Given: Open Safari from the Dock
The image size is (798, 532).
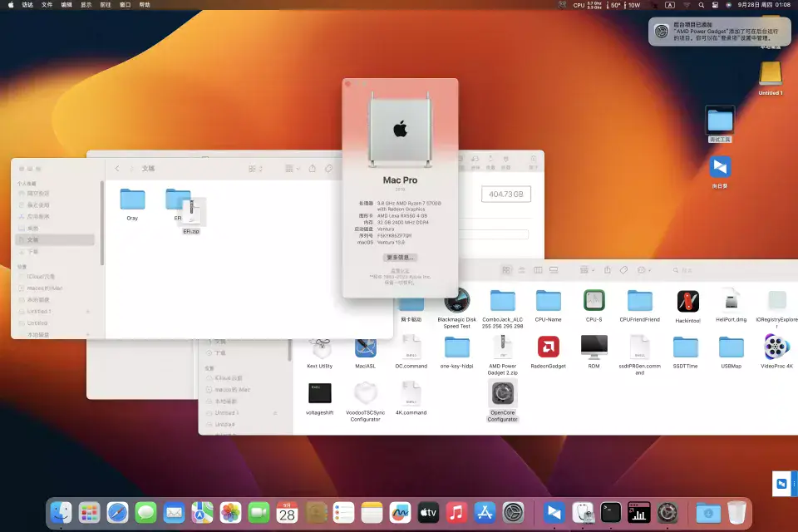Looking at the screenshot, I should (117, 513).
